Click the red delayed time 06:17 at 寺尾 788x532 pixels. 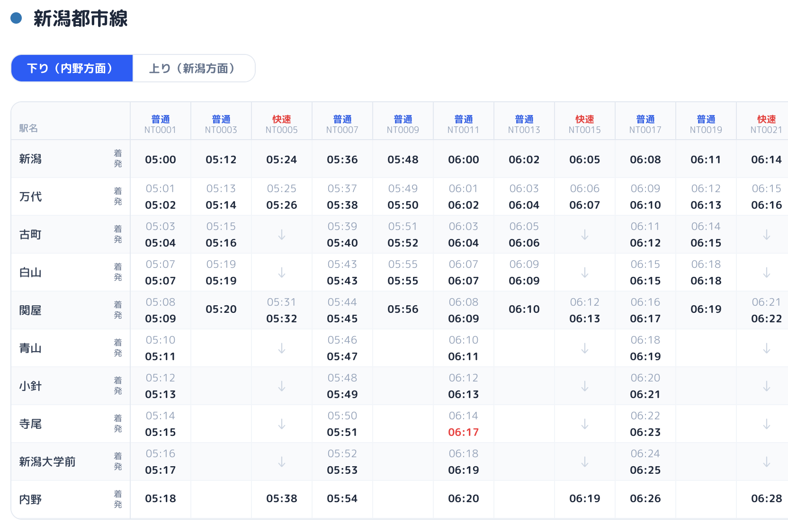(x=464, y=432)
